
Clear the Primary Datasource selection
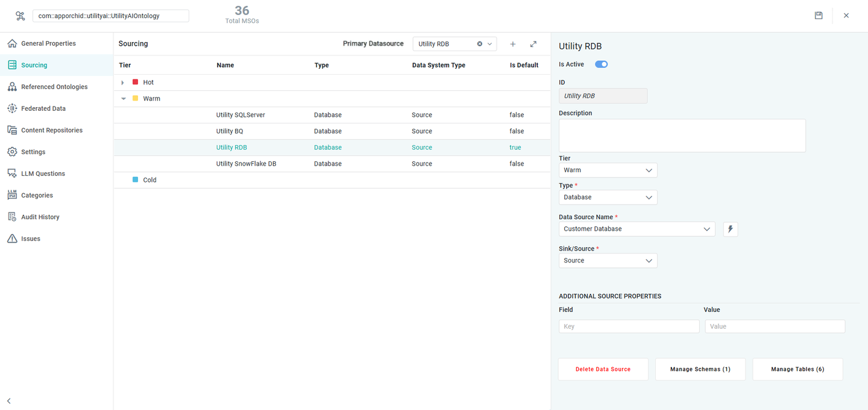(480, 44)
